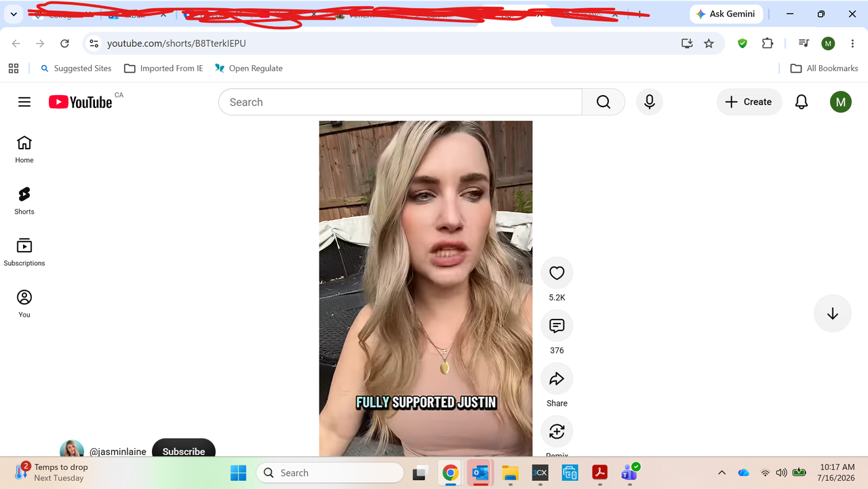This screenshot has height=489, width=868.
Task: Open Suggested Sites bookmark
Action: (76, 69)
